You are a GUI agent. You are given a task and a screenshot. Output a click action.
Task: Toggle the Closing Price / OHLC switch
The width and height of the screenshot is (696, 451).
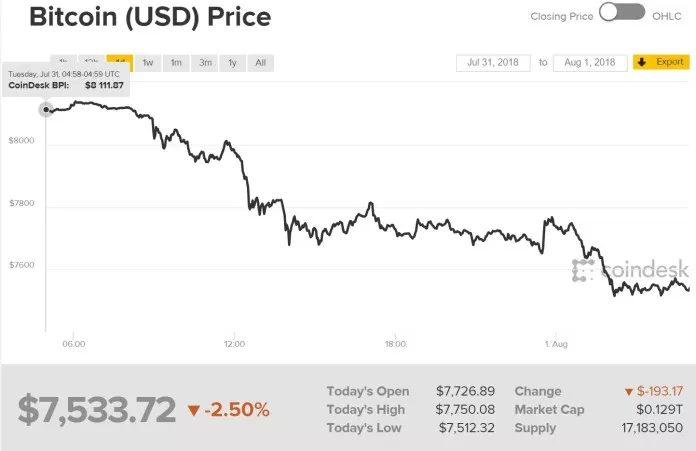coord(622,12)
